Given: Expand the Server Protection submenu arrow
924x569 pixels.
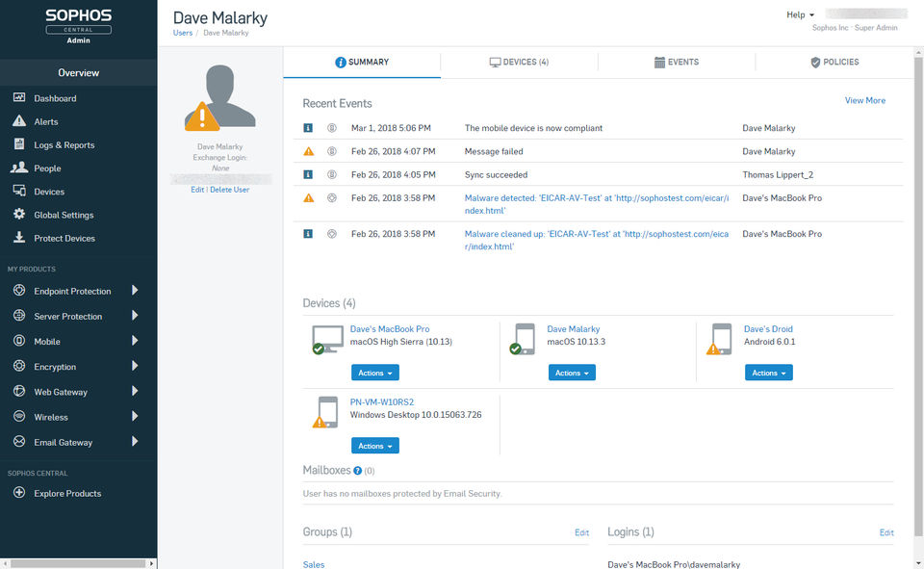Looking at the screenshot, I should point(135,316).
